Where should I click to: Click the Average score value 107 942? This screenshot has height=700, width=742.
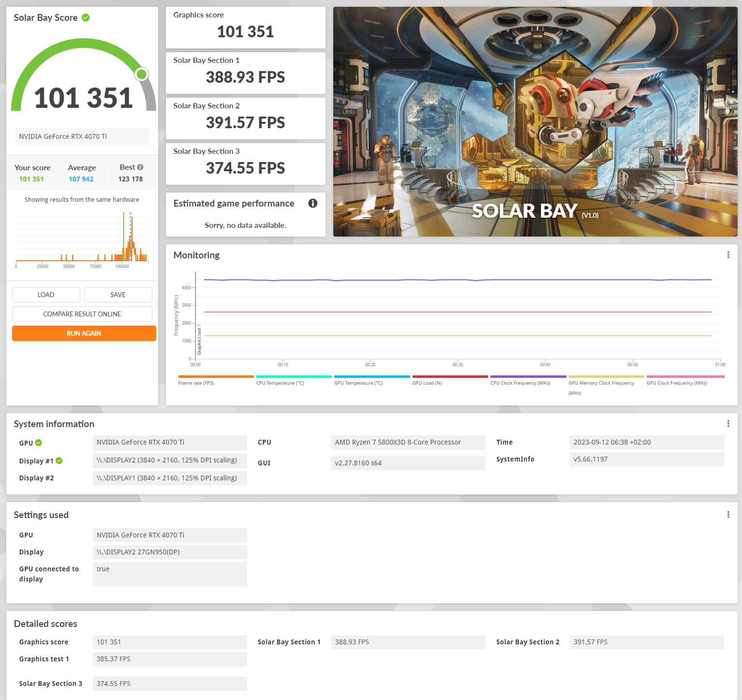click(81, 179)
